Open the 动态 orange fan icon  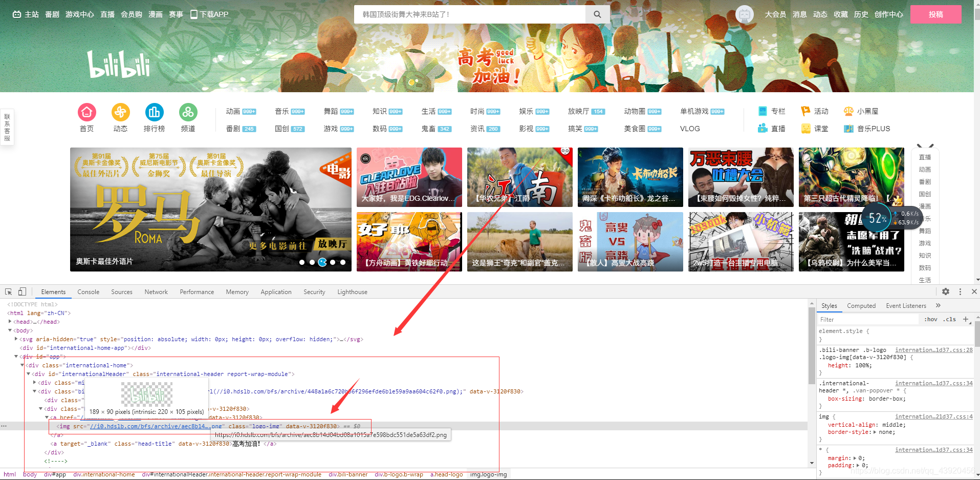point(121,112)
